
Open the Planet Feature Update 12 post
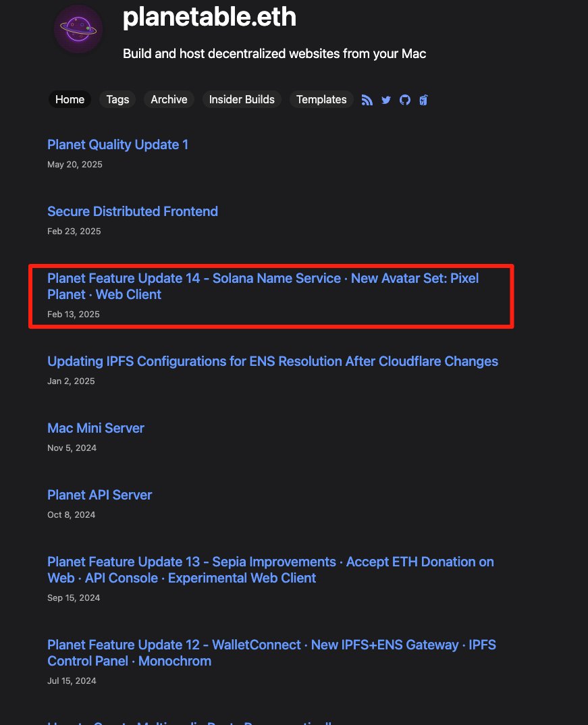coord(271,653)
